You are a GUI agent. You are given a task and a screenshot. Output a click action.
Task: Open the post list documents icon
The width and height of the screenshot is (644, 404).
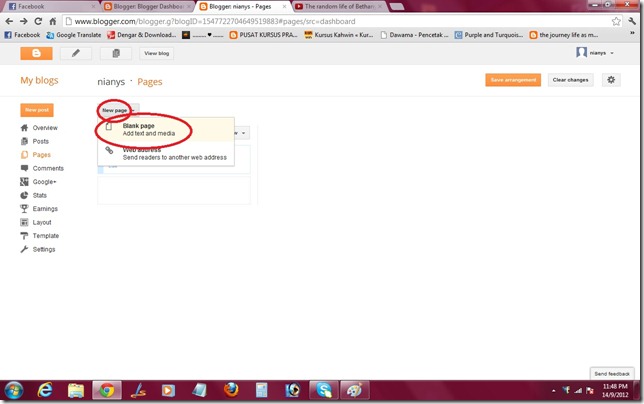point(116,53)
